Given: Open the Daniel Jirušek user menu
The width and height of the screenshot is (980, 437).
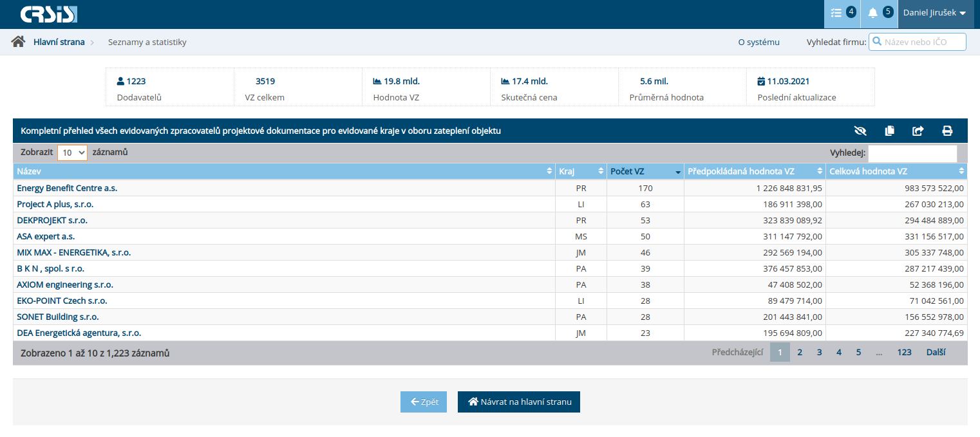Looking at the screenshot, I should point(934,14).
